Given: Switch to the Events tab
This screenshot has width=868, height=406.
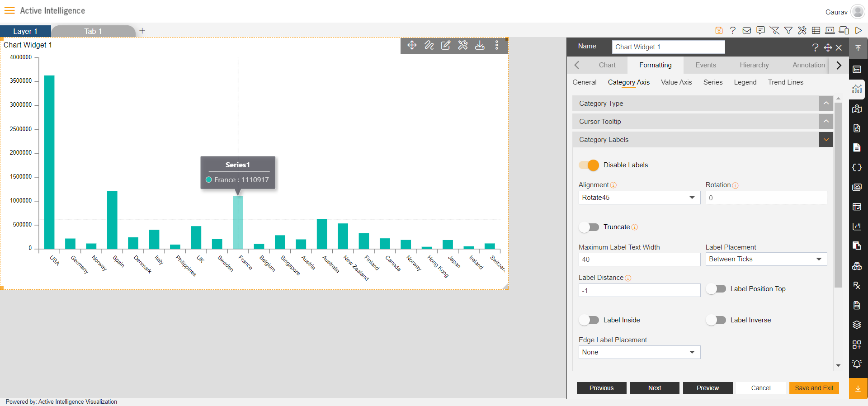Looking at the screenshot, I should point(705,65).
